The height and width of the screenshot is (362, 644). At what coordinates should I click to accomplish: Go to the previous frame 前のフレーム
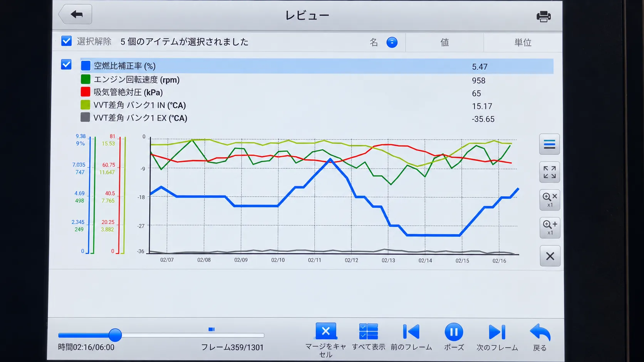click(x=411, y=337)
